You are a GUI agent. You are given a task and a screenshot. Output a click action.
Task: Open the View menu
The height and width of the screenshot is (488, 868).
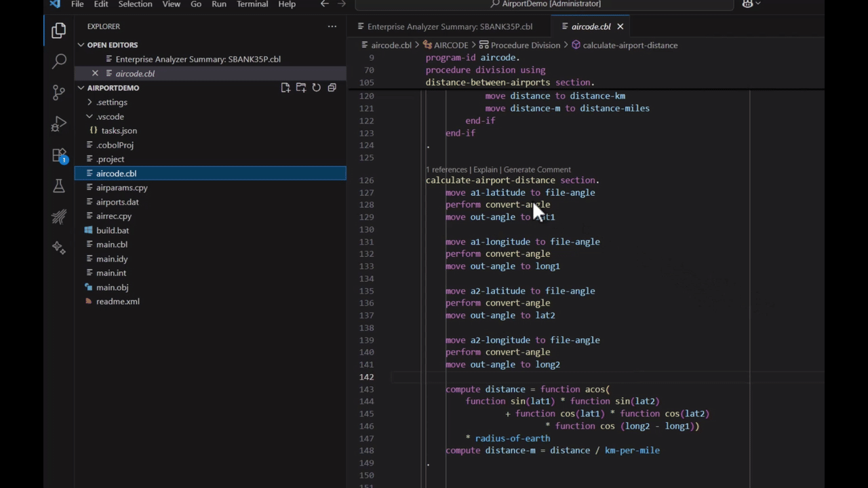click(x=171, y=4)
